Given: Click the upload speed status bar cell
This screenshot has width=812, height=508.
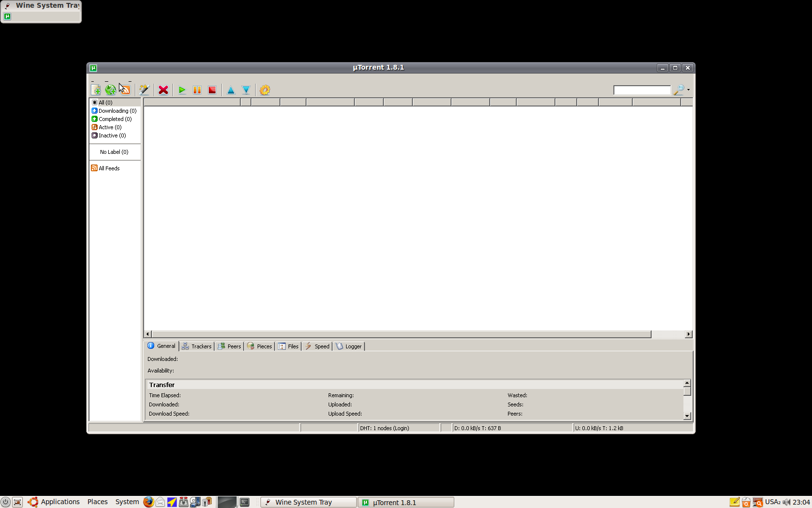Looking at the screenshot, I should [633, 428].
